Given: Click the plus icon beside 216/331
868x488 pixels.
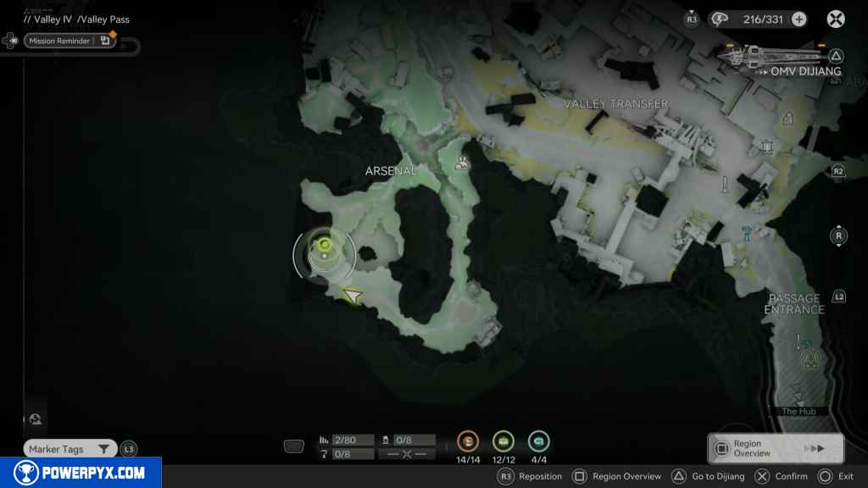Looking at the screenshot, I should pos(798,19).
